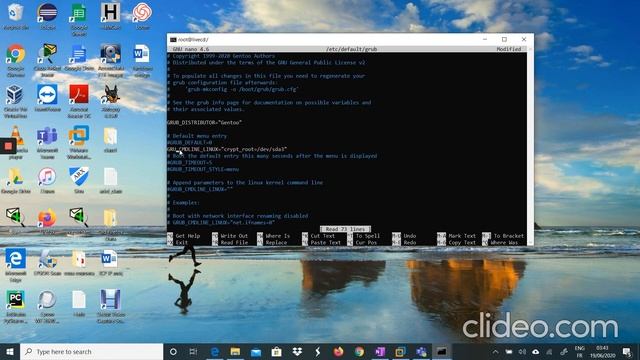640x360 pixels.
Task: Click the 'Cut Text' nano shortcut label
Action: (322, 236)
